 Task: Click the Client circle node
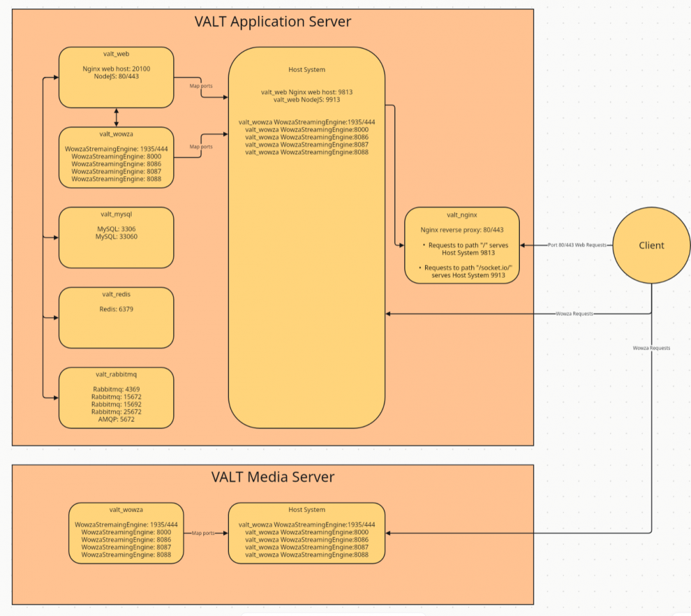click(x=652, y=245)
